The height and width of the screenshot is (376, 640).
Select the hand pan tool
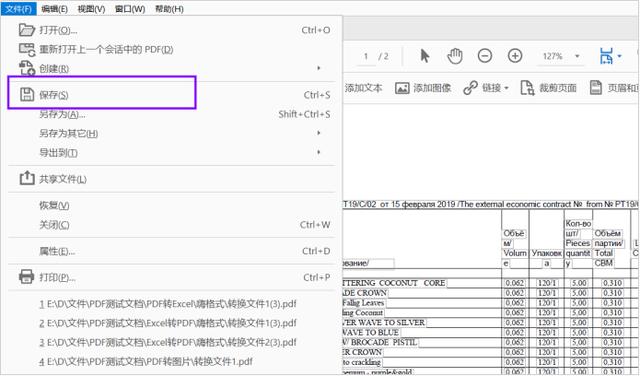tap(455, 56)
